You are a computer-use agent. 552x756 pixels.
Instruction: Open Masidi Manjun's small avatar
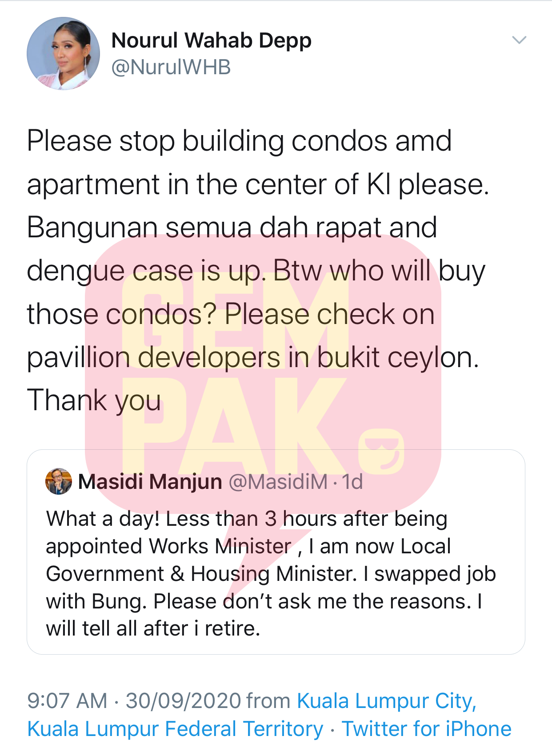[x=59, y=481]
